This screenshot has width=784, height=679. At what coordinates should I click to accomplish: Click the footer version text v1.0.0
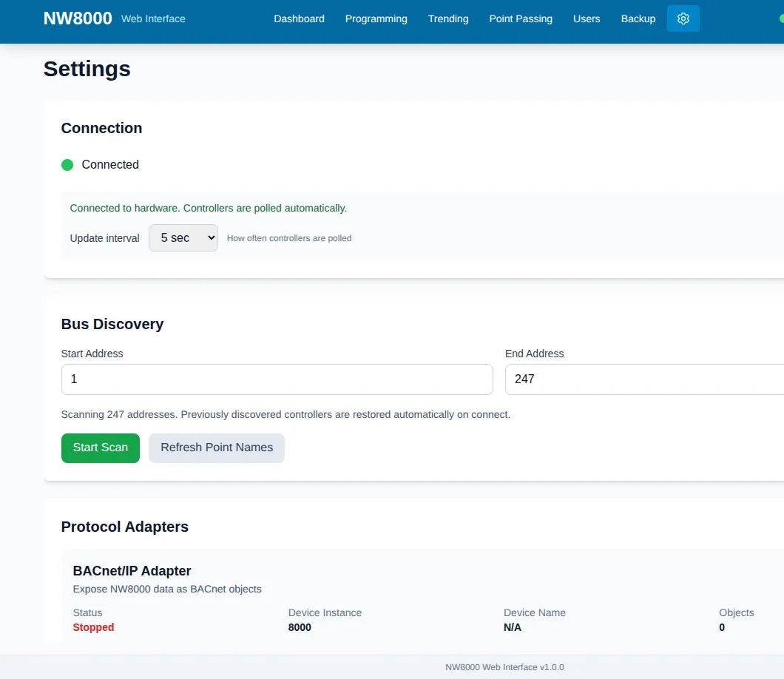click(x=504, y=667)
